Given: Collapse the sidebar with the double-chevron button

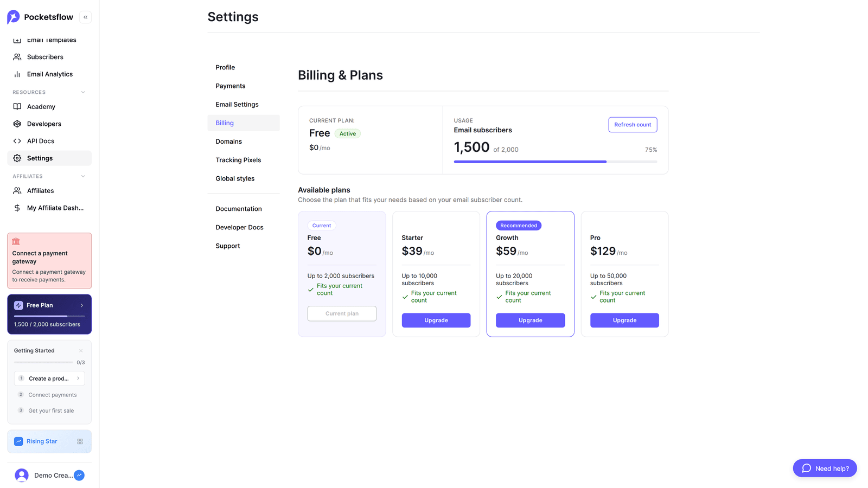Looking at the screenshot, I should coord(85,17).
